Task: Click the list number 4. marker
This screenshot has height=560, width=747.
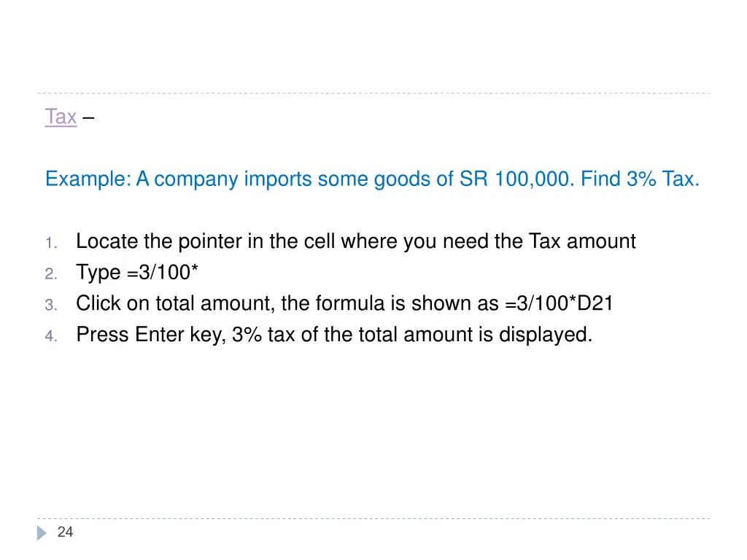Action: coord(51,336)
